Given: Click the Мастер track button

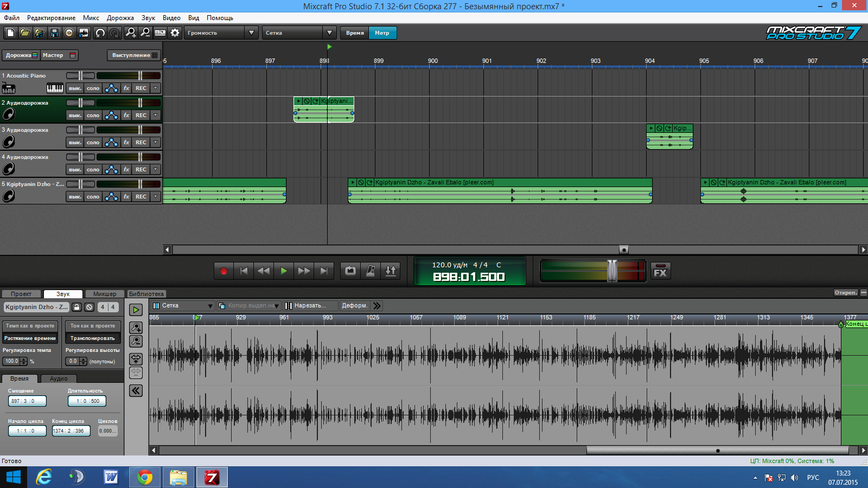Looking at the screenshot, I should 59,55.
